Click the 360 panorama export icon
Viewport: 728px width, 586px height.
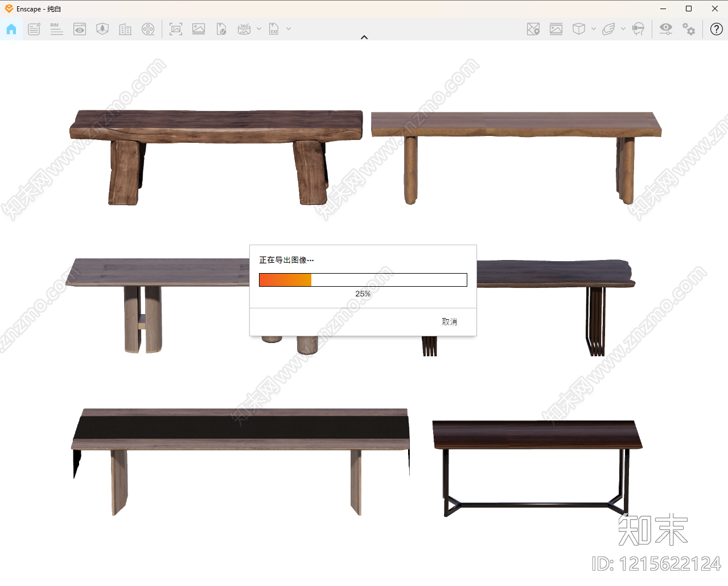coord(244,29)
